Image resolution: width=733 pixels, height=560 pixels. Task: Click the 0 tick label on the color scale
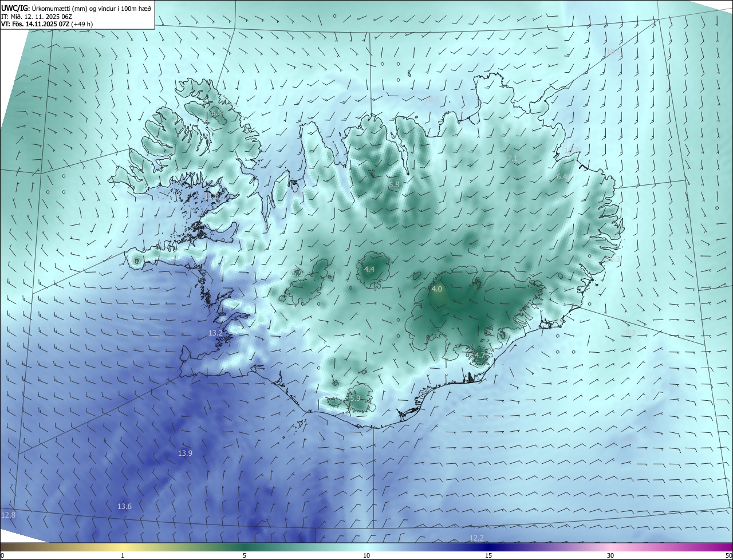point(2,555)
